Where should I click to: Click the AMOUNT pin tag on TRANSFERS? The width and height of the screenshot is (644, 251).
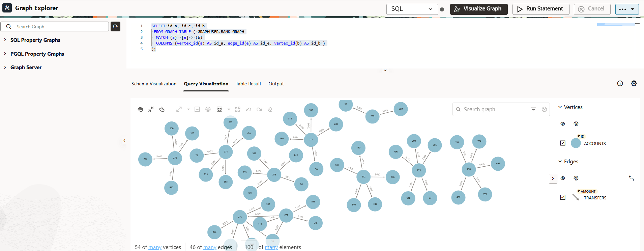point(586,191)
